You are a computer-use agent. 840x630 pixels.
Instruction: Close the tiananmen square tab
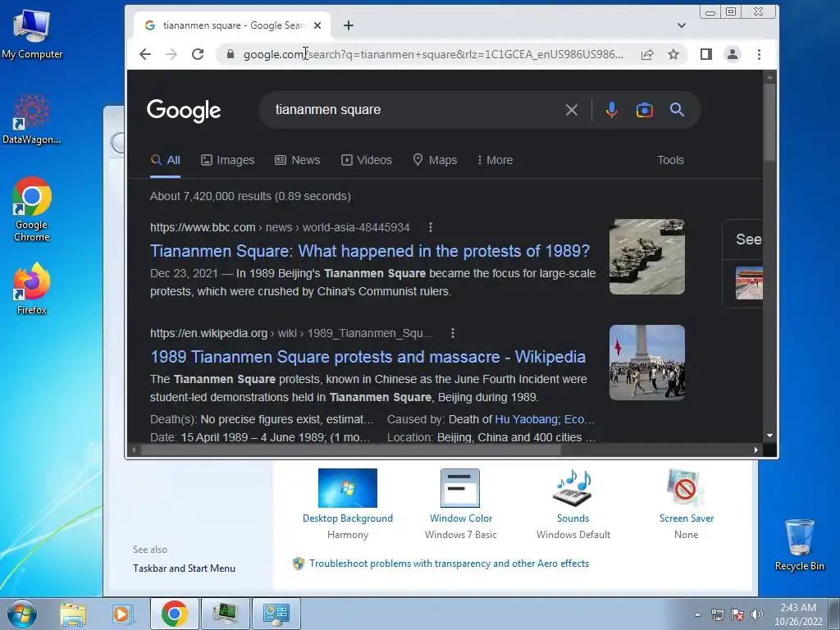317,25
